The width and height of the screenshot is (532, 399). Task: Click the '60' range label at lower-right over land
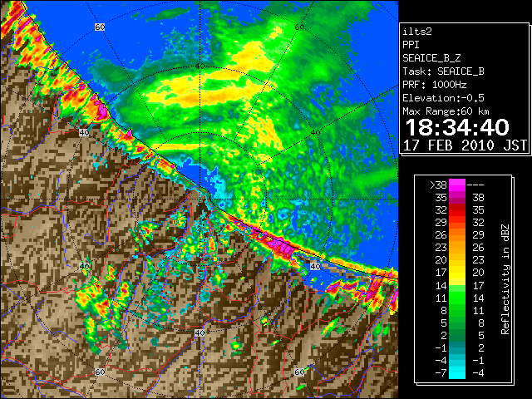[x=299, y=372]
